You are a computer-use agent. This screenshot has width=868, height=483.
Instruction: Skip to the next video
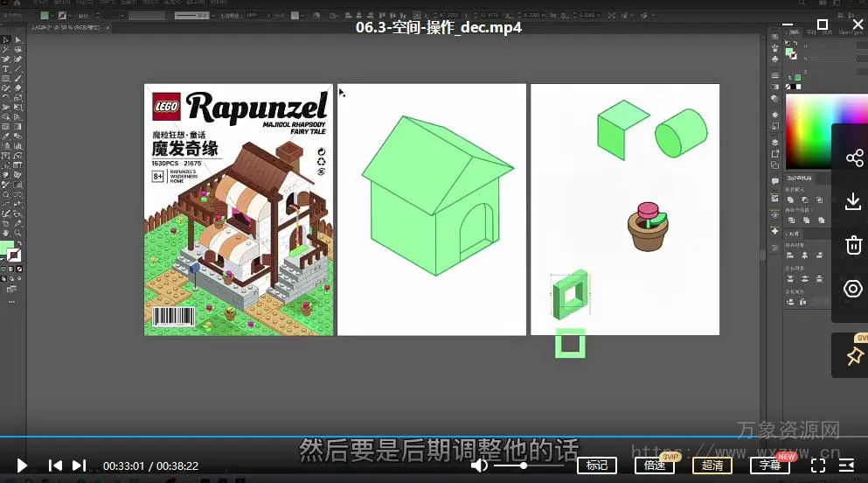[x=79, y=465]
